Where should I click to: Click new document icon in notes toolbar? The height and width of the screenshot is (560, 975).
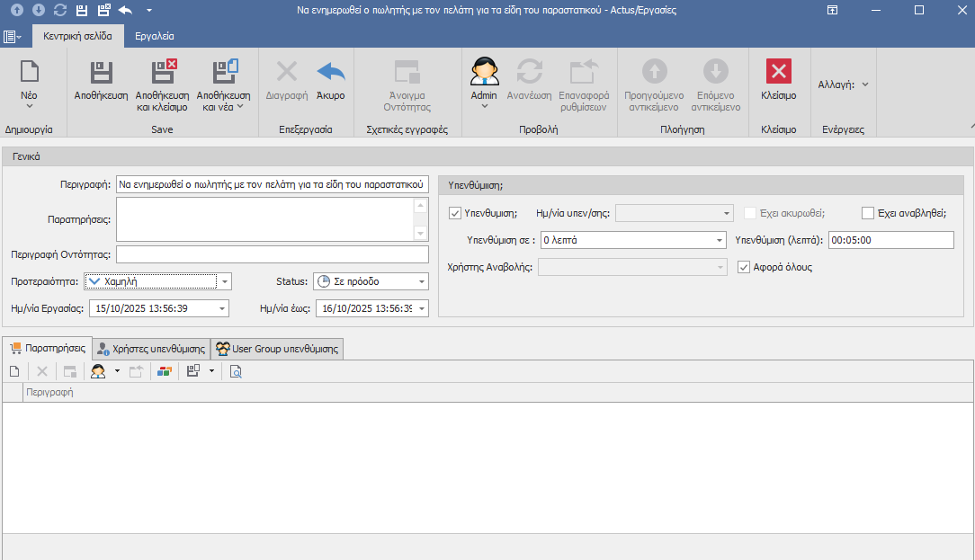pyautogui.click(x=14, y=371)
